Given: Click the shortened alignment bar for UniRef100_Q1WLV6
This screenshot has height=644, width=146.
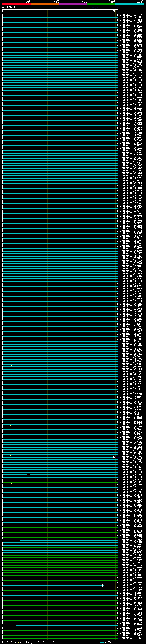Looking at the screenshot, I should (x=53, y=586).
